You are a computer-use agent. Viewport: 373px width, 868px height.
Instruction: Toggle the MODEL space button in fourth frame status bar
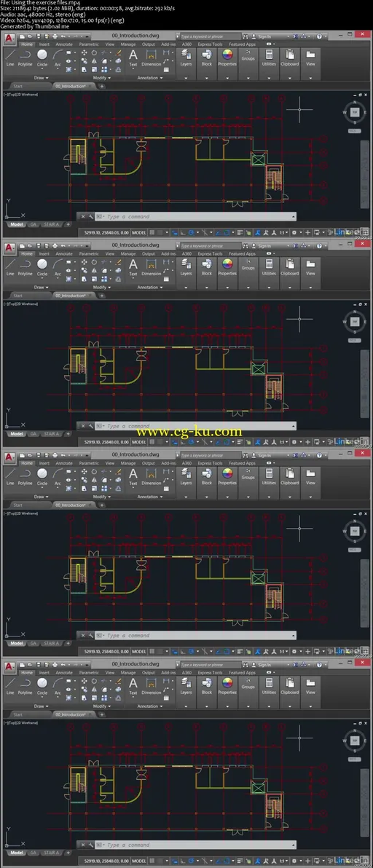pyautogui.click(x=139, y=861)
